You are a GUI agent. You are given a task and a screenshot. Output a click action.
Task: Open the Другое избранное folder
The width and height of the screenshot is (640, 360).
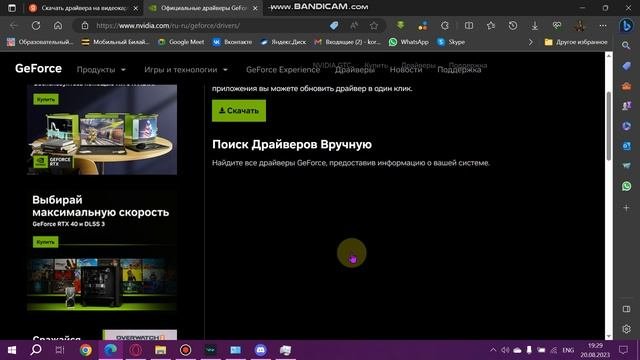pos(576,42)
